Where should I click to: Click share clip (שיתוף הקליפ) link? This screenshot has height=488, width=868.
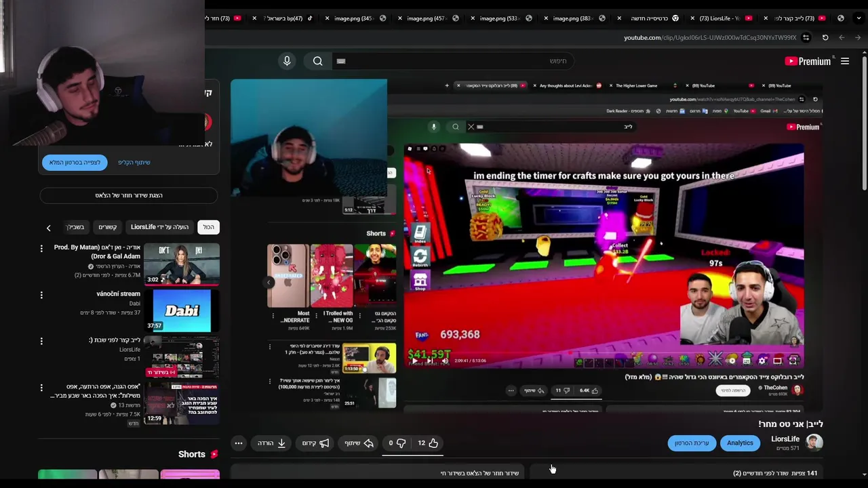point(134,162)
